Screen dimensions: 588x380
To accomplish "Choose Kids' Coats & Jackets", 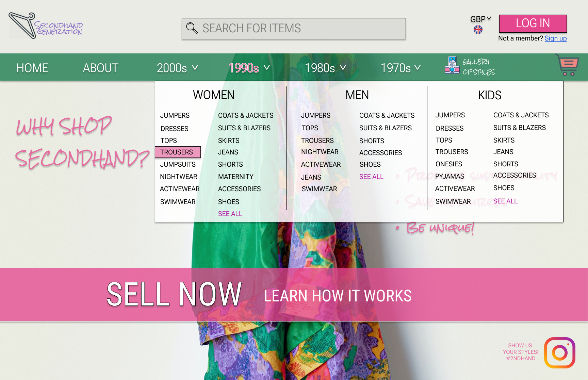I will 521,115.
